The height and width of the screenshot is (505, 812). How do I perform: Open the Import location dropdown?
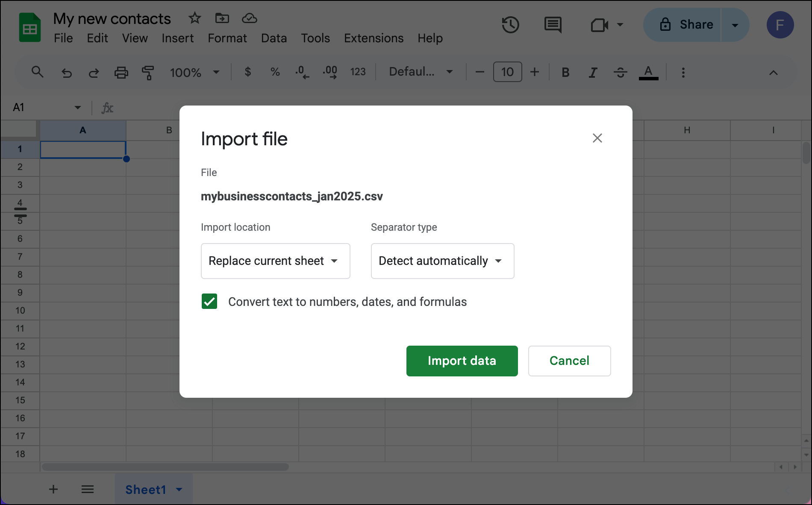[276, 261]
